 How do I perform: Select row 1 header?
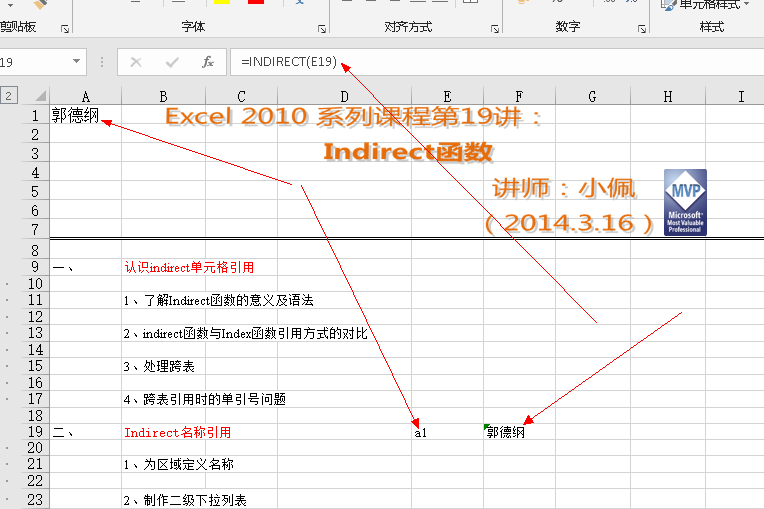click(x=35, y=115)
